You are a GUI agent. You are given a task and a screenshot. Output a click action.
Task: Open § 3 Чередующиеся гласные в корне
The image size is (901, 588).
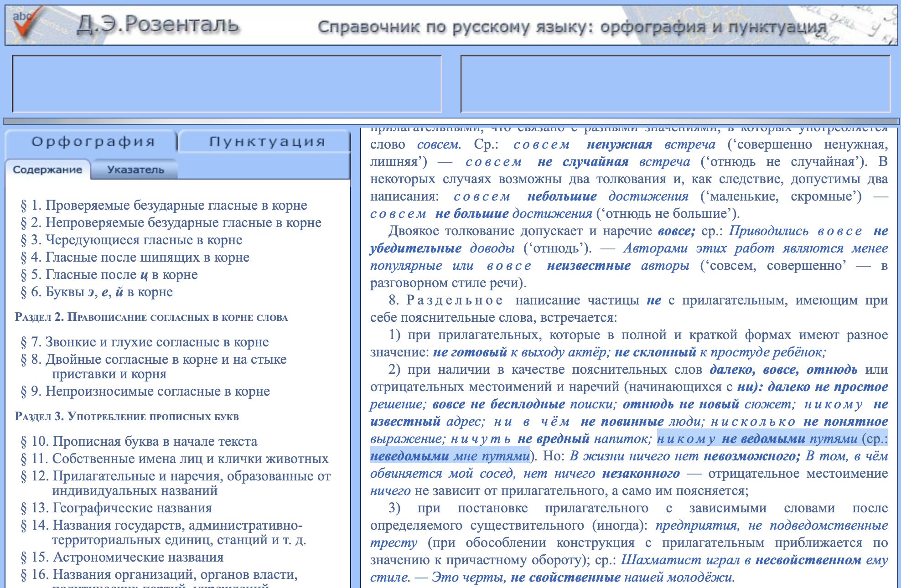pos(132,240)
